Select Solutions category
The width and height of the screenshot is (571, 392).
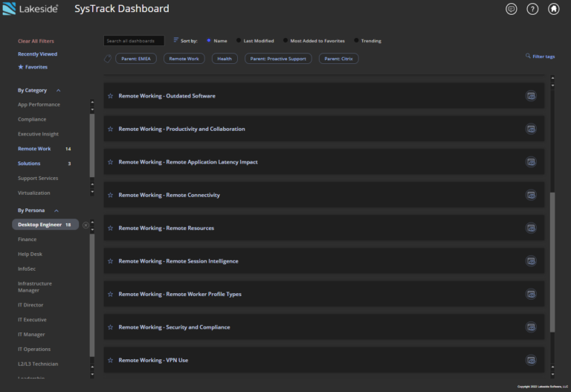(29, 164)
